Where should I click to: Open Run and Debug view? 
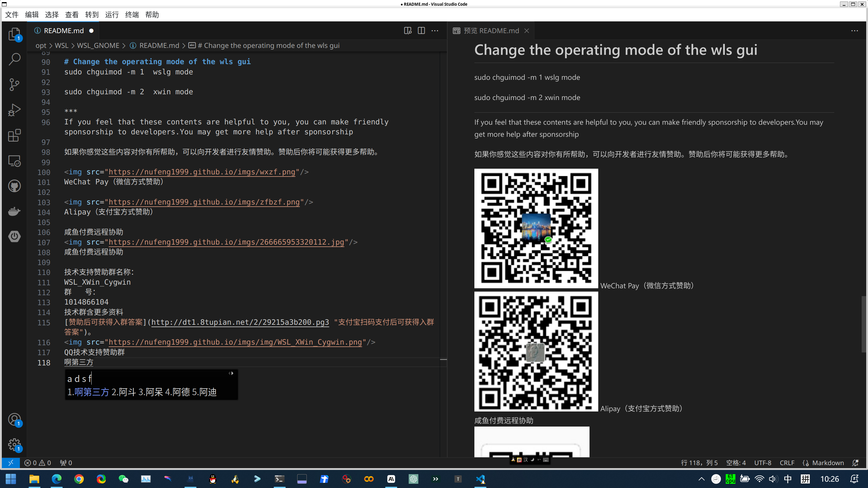(x=14, y=110)
